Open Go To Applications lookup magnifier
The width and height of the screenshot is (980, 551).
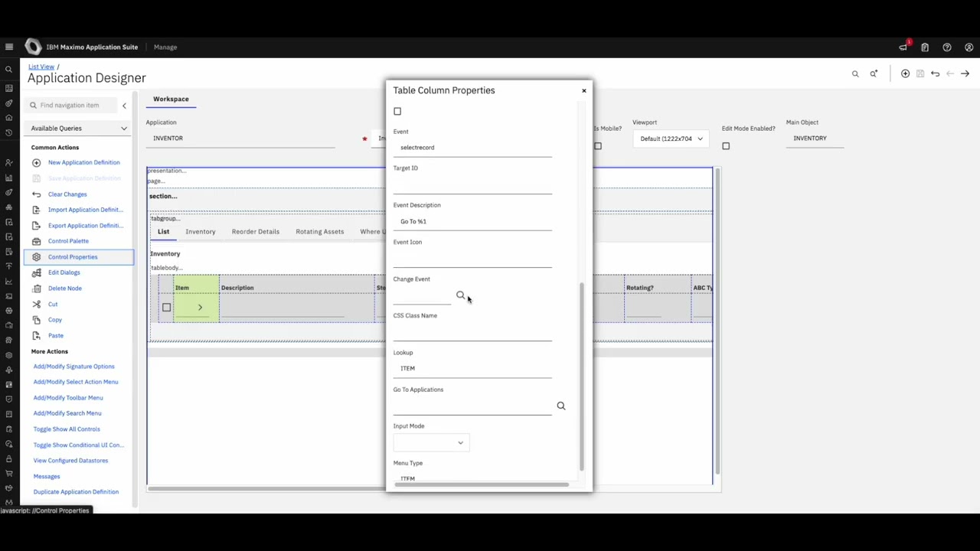(561, 406)
